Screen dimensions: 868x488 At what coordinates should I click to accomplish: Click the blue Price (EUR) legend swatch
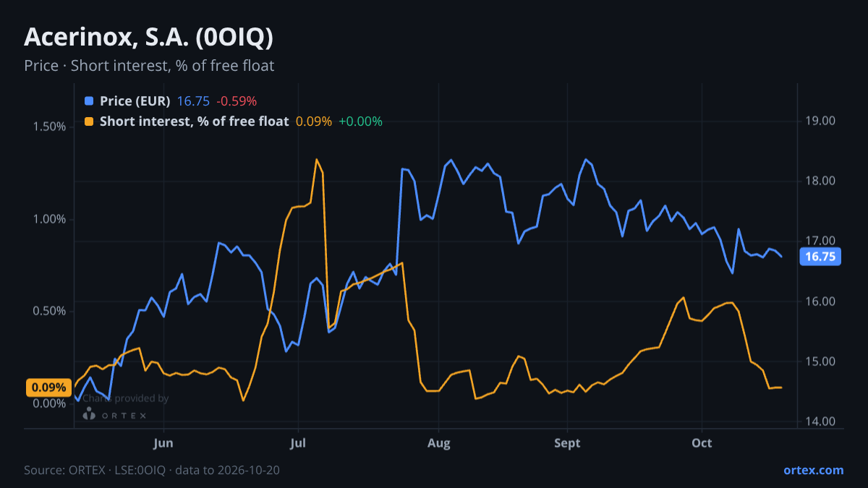click(89, 101)
